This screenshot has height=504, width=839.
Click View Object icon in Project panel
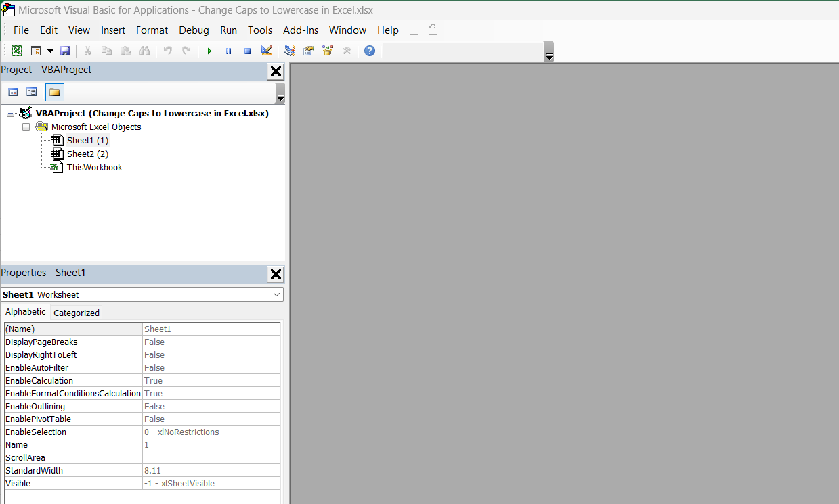[31, 92]
